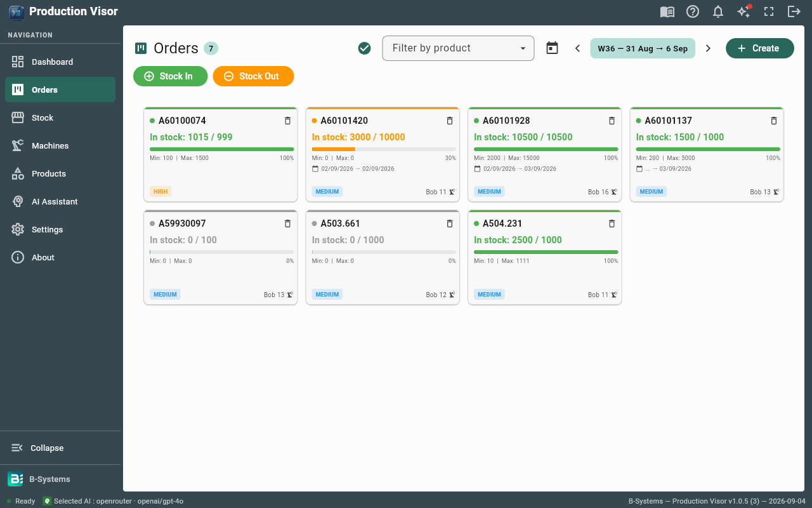Delete order A504.231 with trash icon
The width and height of the screenshot is (812, 508).
pyautogui.click(x=612, y=224)
